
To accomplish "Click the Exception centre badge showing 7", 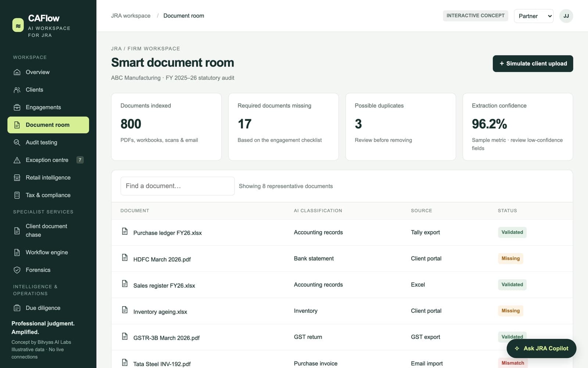I will (80, 160).
